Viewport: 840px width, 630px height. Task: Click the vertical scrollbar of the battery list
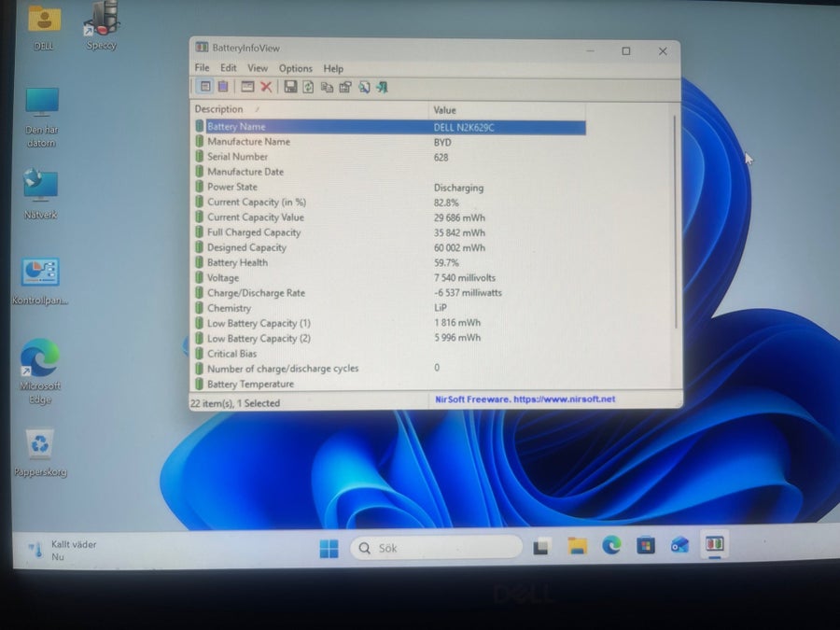[675, 222]
